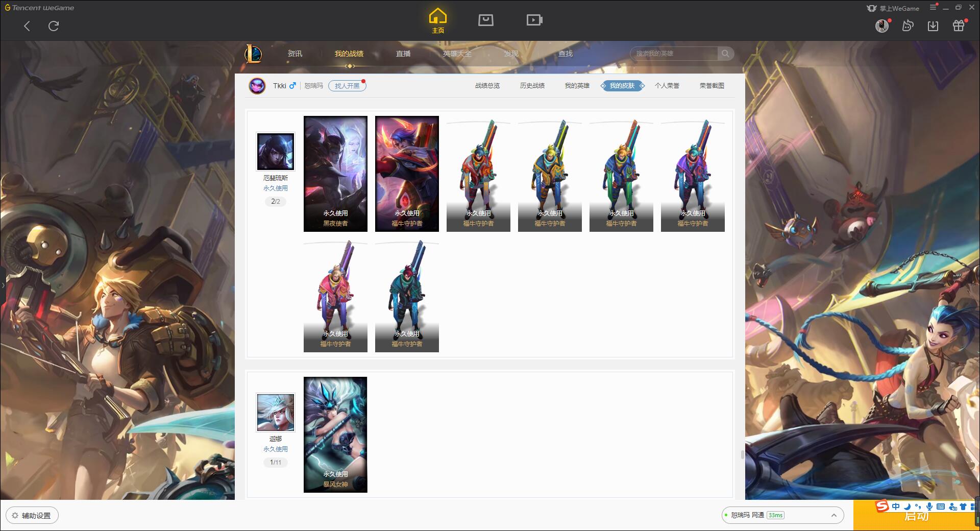
Task: Switch to the 历史战绩 sub-tab
Action: [532, 86]
